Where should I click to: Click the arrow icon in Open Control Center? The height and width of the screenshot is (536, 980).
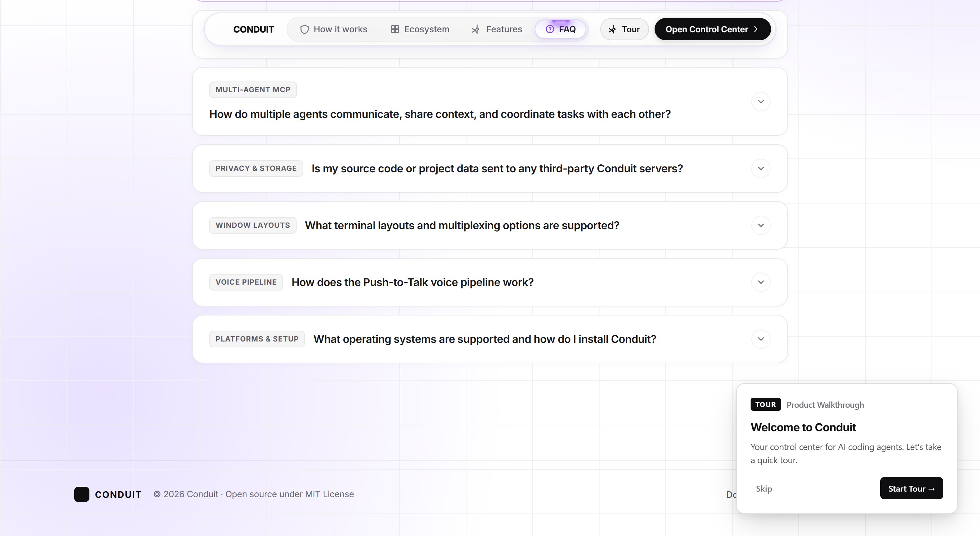pos(756,29)
